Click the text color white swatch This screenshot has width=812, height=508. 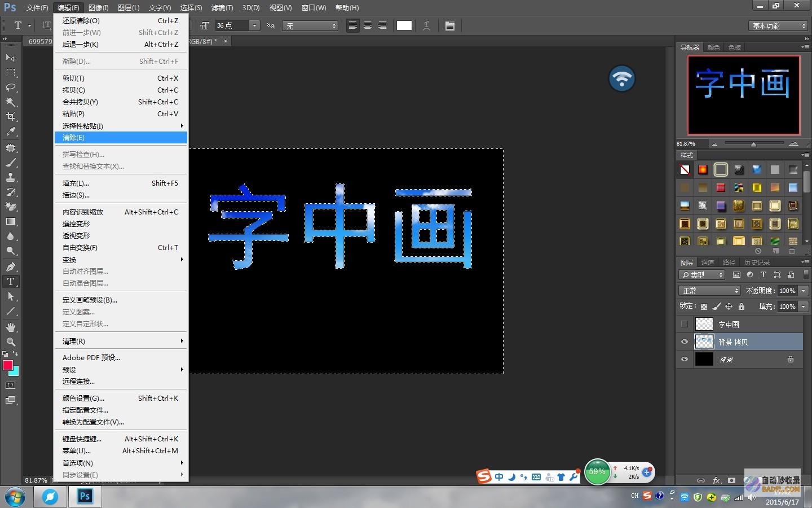[404, 25]
